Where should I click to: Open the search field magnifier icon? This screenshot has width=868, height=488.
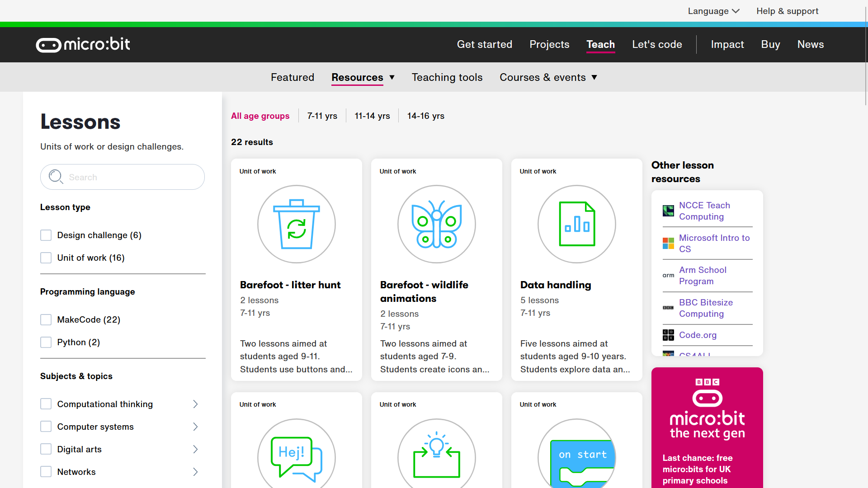[55, 177]
